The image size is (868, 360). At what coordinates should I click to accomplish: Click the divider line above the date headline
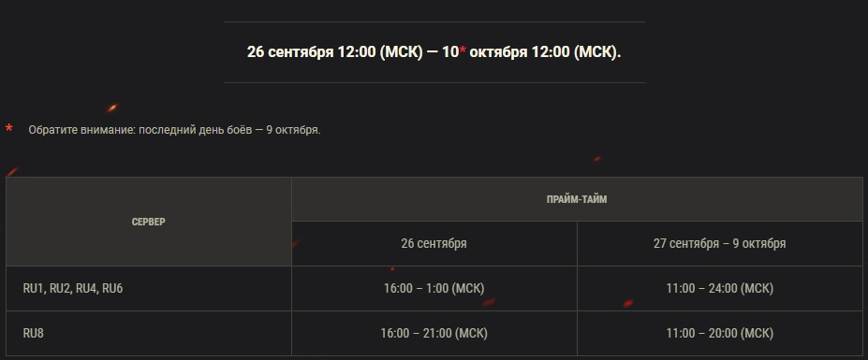pos(434,22)
